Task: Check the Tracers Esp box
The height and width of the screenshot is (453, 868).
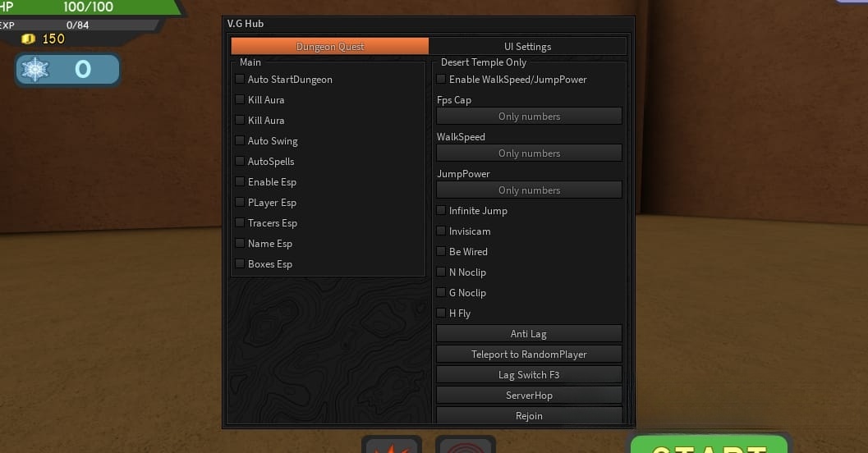Action: click(240, 222)
